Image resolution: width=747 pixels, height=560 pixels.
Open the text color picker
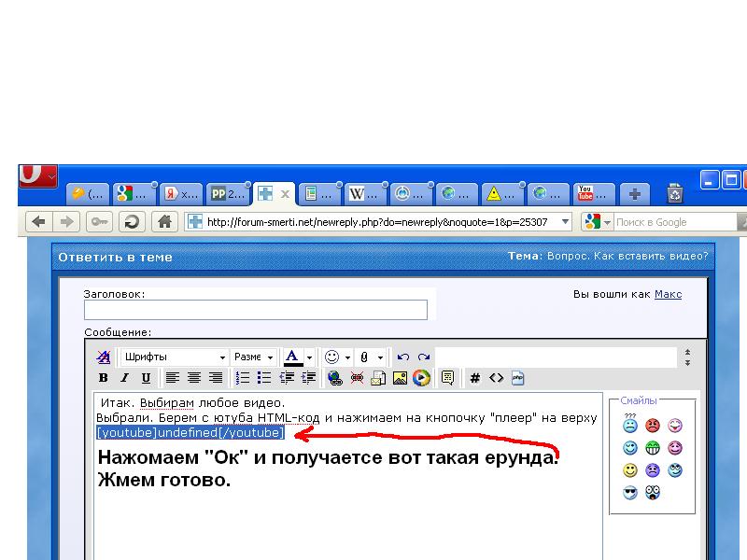[x=293, y=357]
